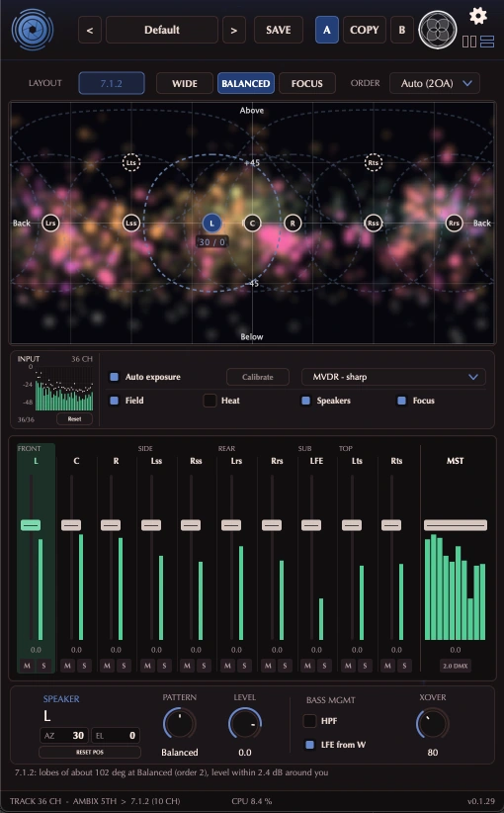Click the Rss channel fader handle
This screenshot has height=813, width=504.
pyautogui.click(x=191, y=525)
